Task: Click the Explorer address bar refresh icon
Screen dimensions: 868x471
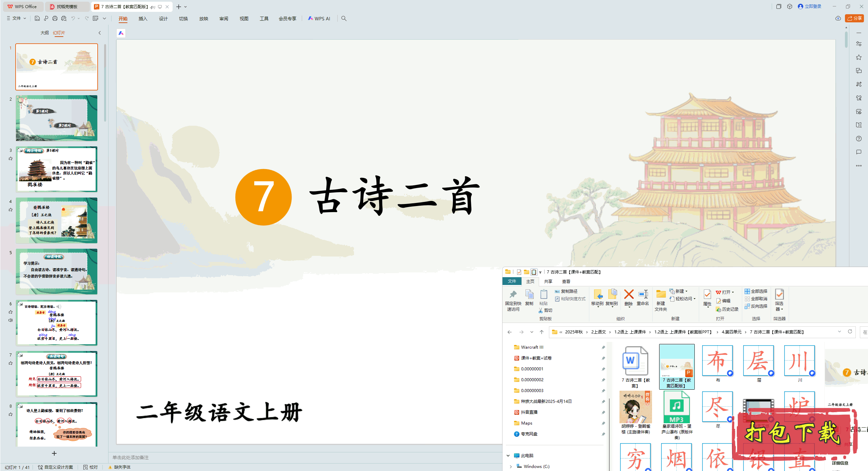Action: (x=850, y=332)
